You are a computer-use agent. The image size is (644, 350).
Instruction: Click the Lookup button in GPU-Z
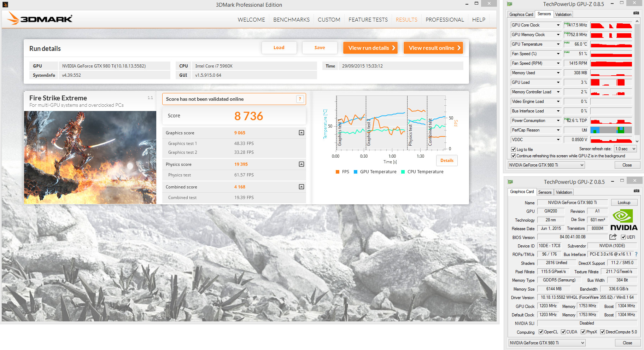(x=624, y=203)
